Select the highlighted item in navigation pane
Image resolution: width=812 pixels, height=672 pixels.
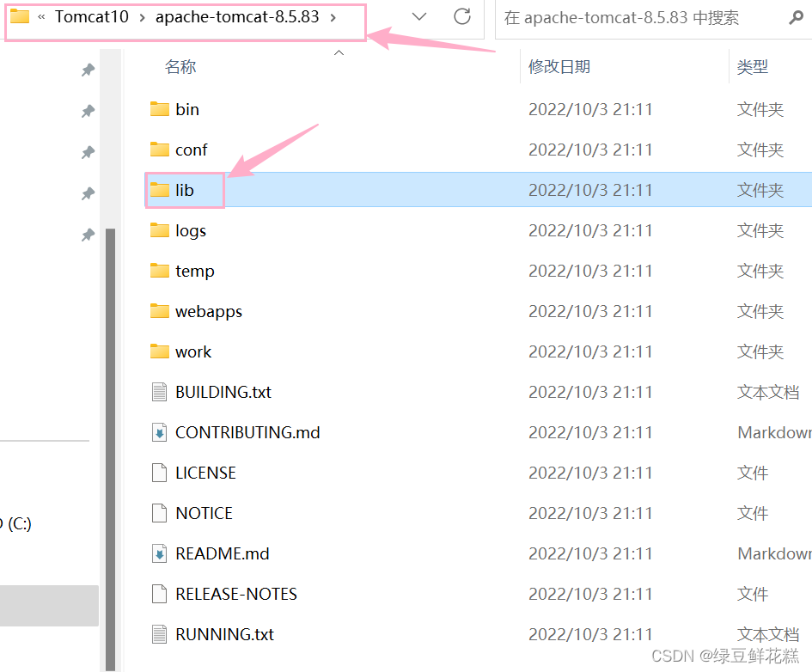click(x=49, y=606)
